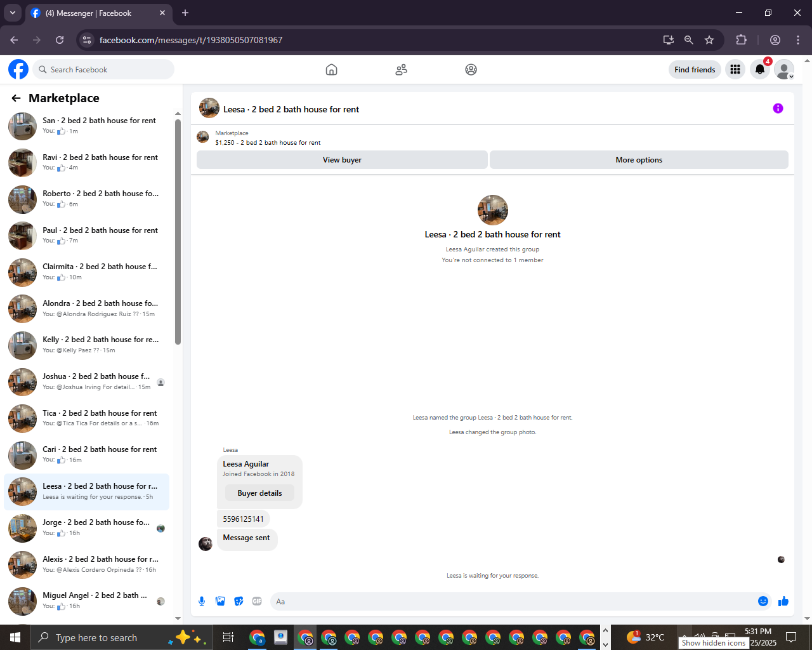
Task: Open the Tica conversation
Action: click(87, 419)
